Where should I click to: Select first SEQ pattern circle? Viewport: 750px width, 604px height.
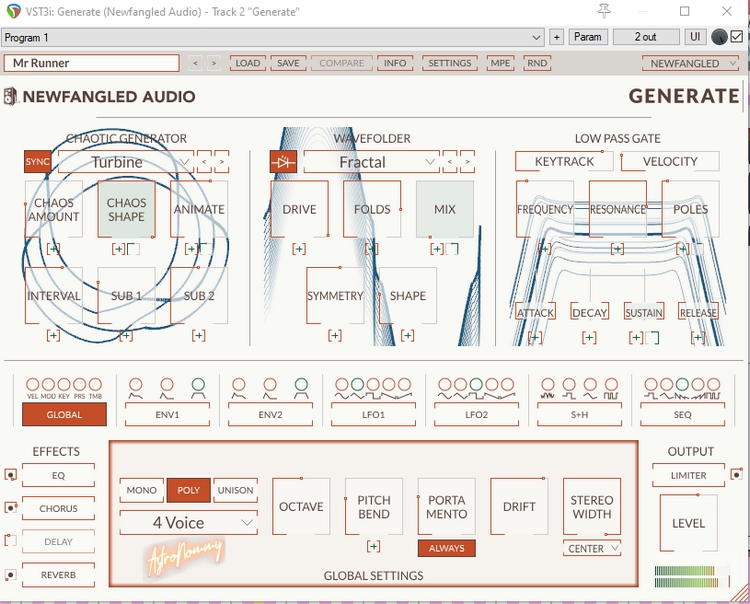[651, 384]
